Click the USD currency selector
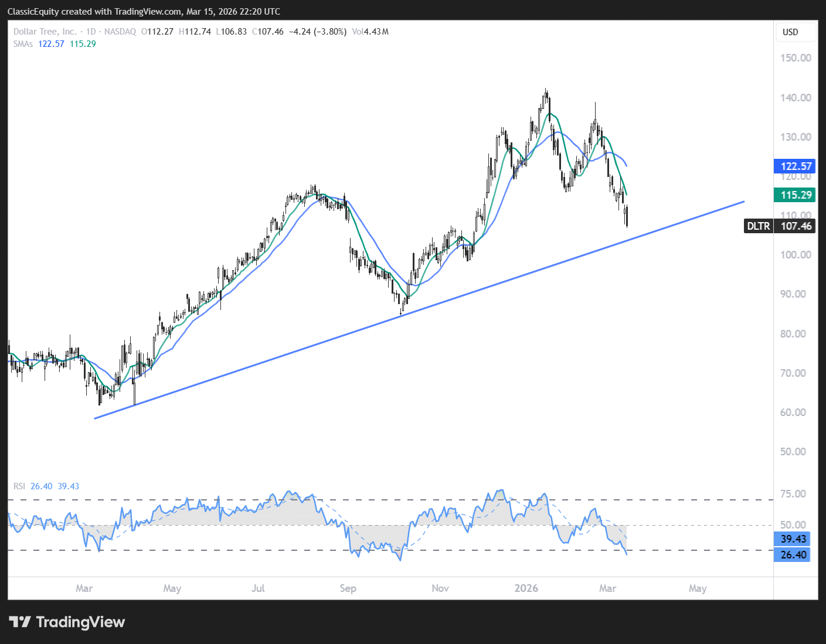Viewport: 826px width, 644px height. pos(796,32)
